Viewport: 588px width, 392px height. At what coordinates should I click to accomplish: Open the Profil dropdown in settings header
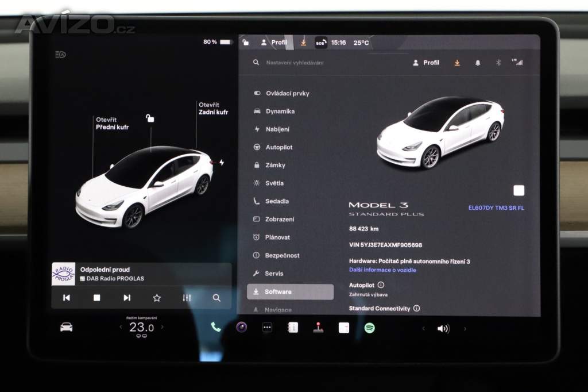coord(425,63)
